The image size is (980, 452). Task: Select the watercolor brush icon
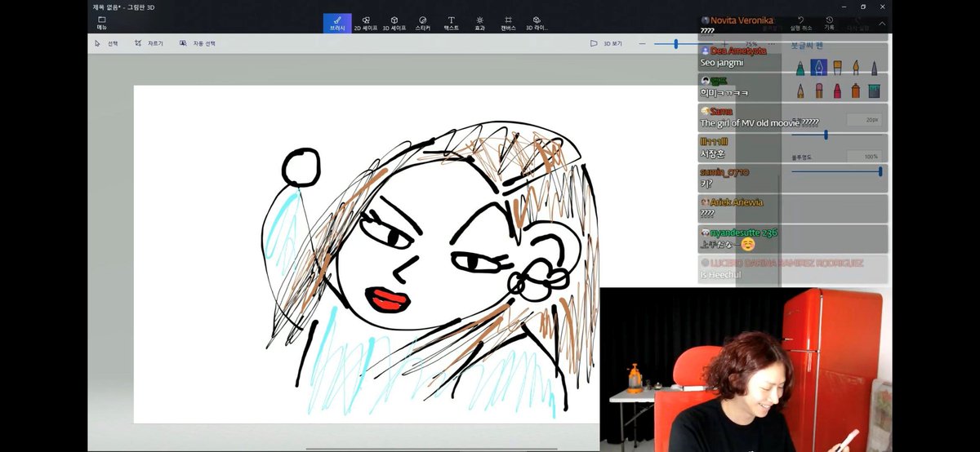click(856, 67)
